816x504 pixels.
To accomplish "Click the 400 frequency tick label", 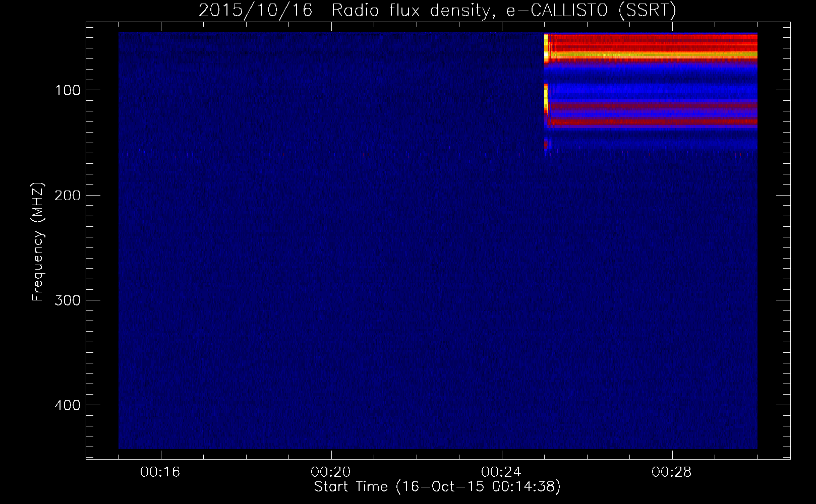I will (x=68, y=405).
